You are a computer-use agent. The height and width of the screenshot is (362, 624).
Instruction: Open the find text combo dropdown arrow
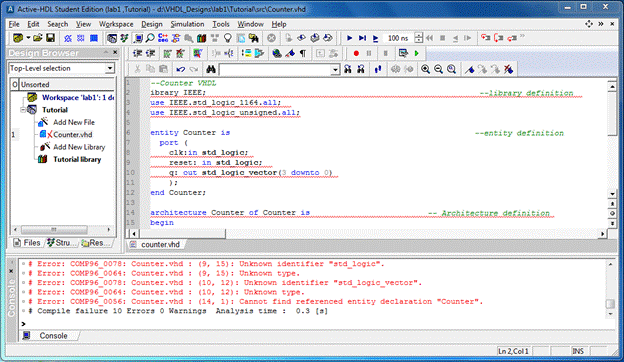[335, 70]
